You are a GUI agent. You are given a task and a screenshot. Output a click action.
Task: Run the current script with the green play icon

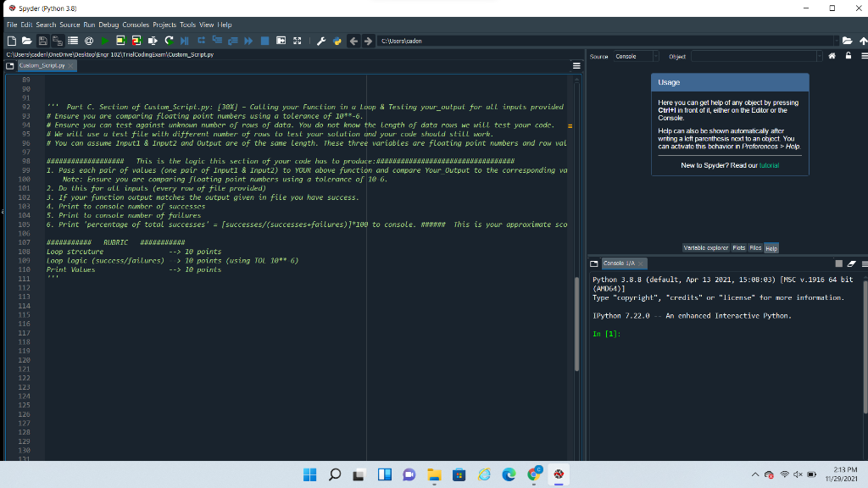106,41
